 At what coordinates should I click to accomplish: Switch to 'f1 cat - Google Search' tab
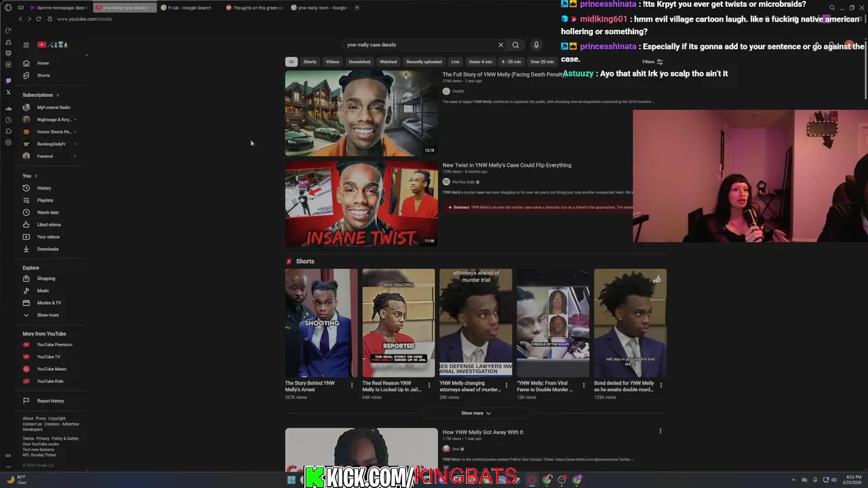pyautogui.click(x=189, y=7)
